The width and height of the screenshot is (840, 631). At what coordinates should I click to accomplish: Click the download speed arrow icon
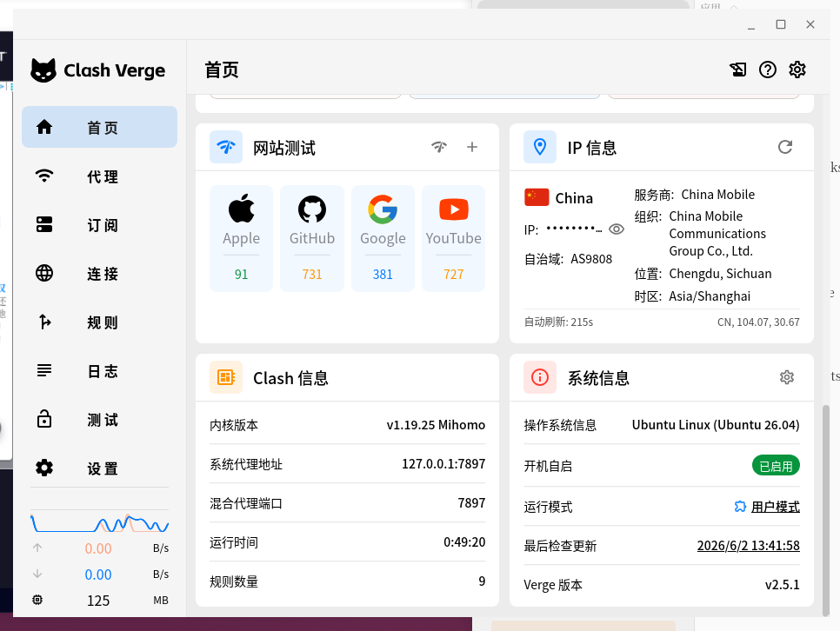37,574
